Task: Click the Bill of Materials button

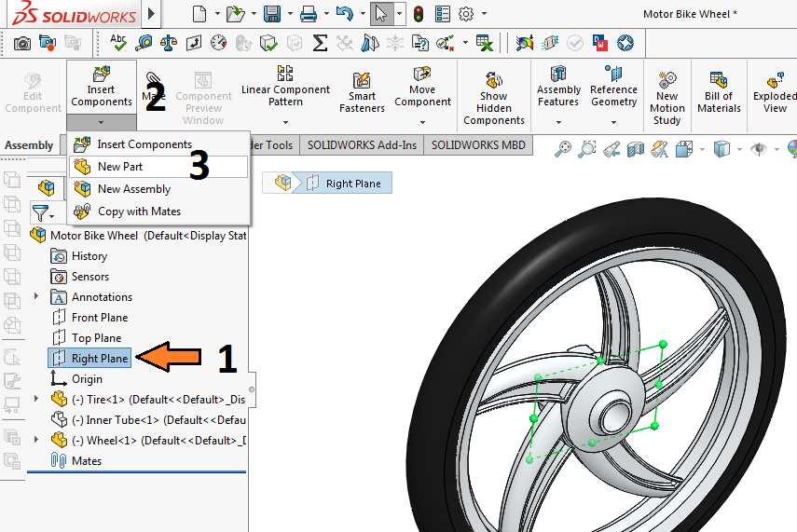Action: click(719, 93)
